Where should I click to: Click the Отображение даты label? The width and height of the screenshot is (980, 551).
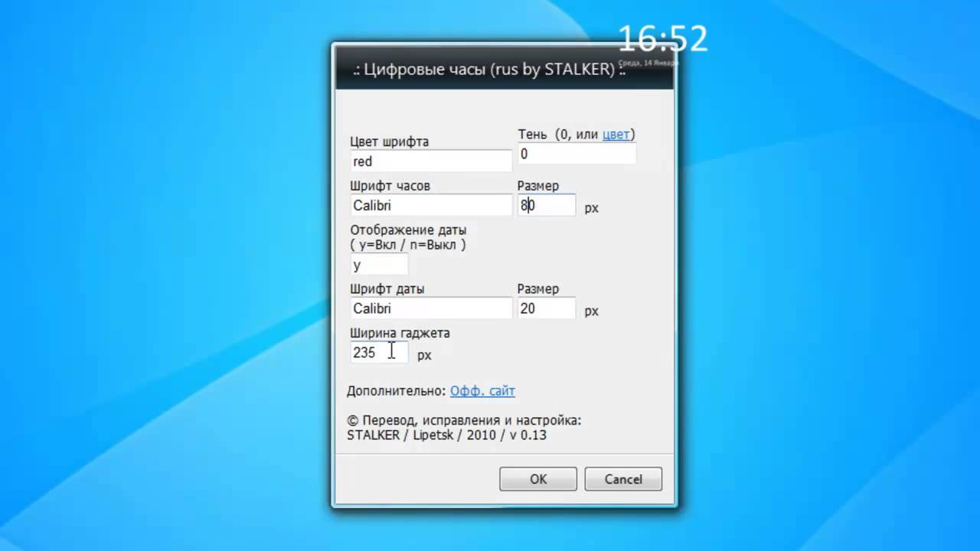[408, 230]
